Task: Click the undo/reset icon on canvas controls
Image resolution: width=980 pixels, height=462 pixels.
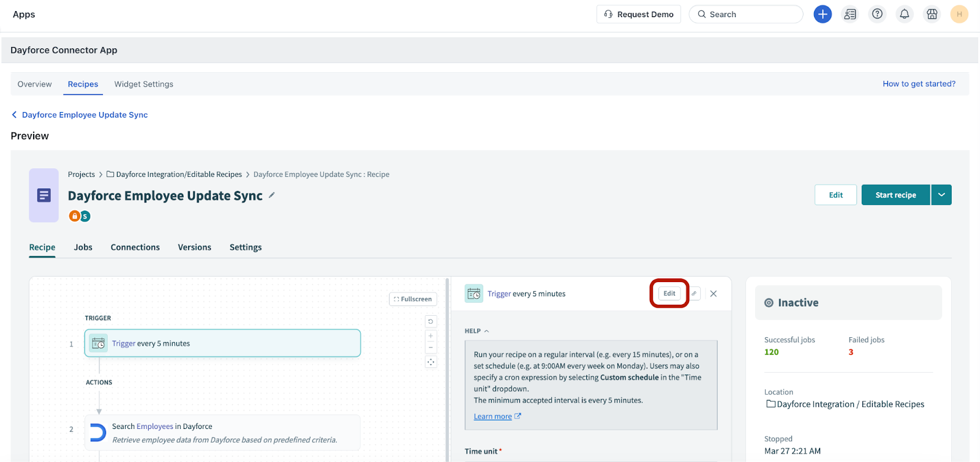Action: (431, 321)
